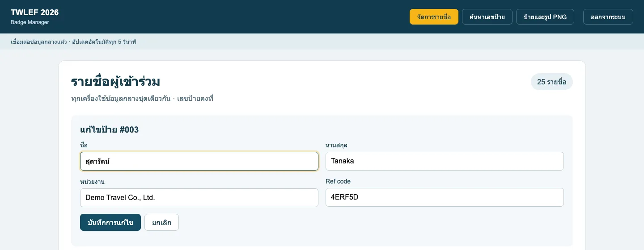Click the แก้ไขป้าย #003 heading
This screenshot has width=644, height=250.
109,130
